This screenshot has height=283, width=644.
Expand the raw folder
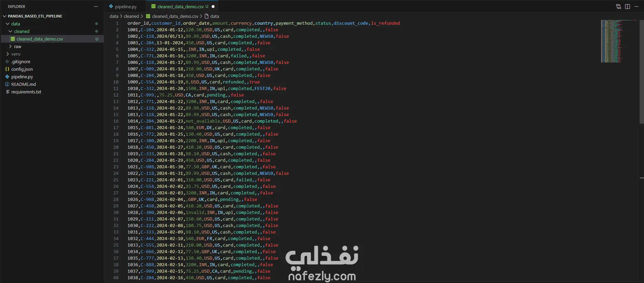pyautogui.click(x=10, y=46)
